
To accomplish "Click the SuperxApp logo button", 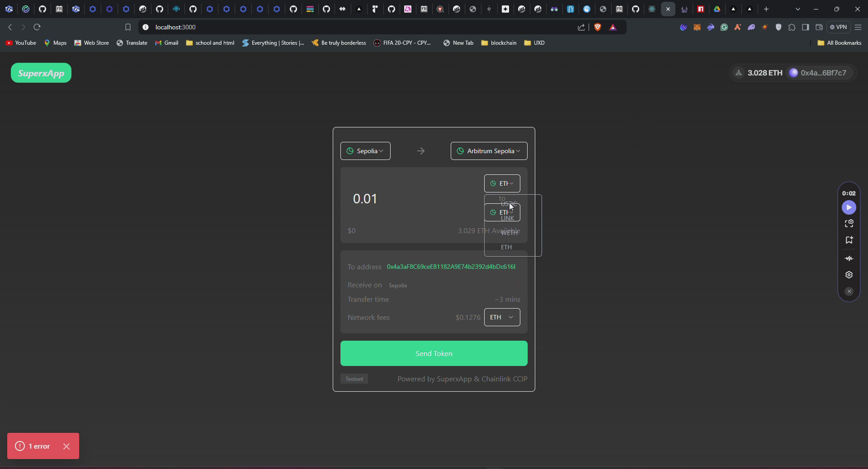I will [x=41, y=73].
